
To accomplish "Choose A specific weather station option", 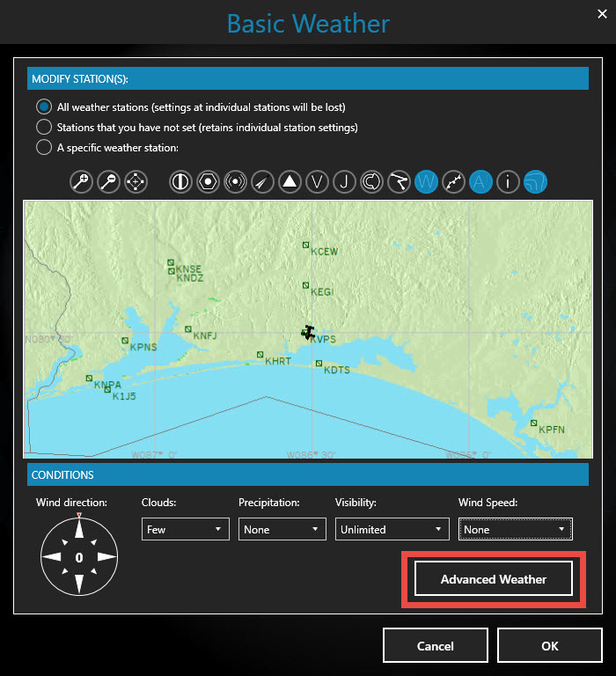I will coord(44,148).
